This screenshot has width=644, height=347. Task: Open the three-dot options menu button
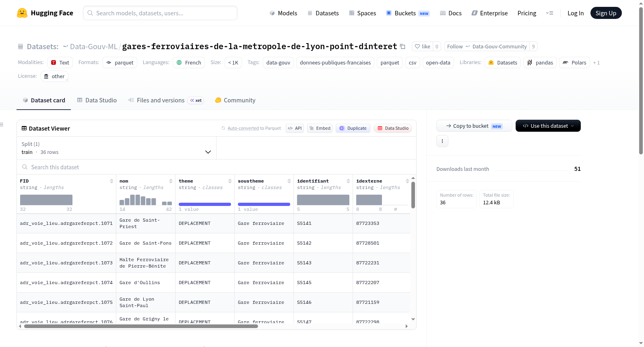point(442,141)
